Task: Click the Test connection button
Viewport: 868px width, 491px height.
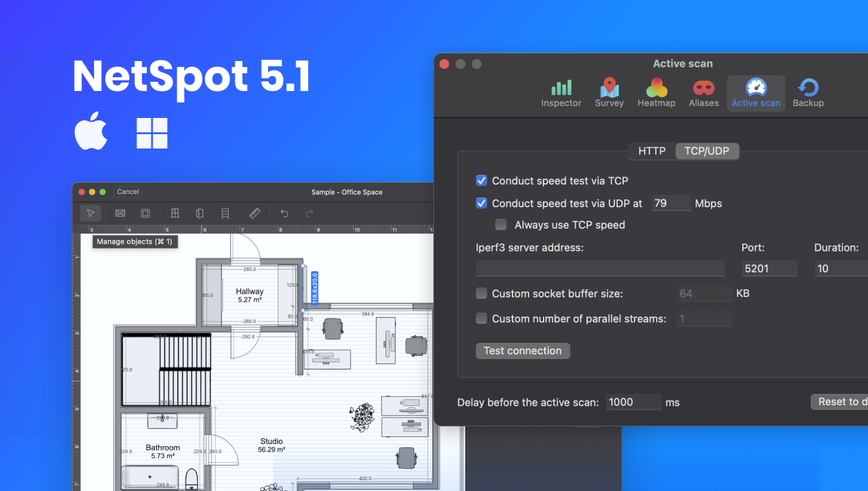Action: click(x=523, y=351)
